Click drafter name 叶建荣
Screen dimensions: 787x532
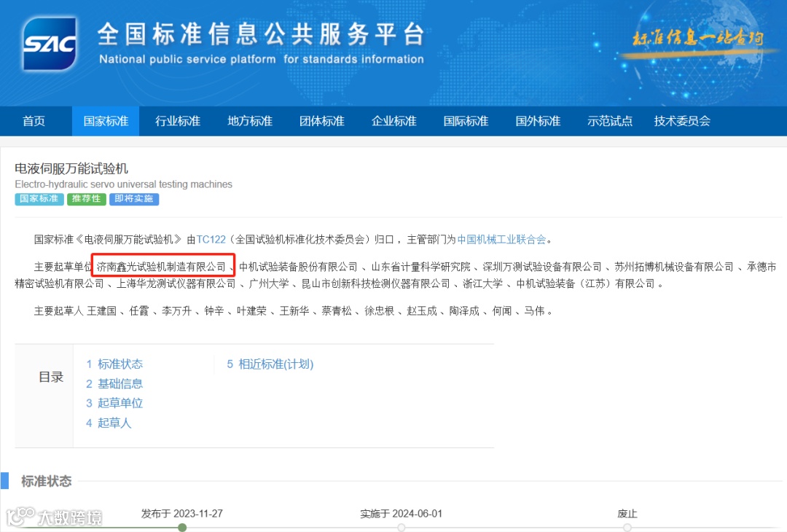251,311
